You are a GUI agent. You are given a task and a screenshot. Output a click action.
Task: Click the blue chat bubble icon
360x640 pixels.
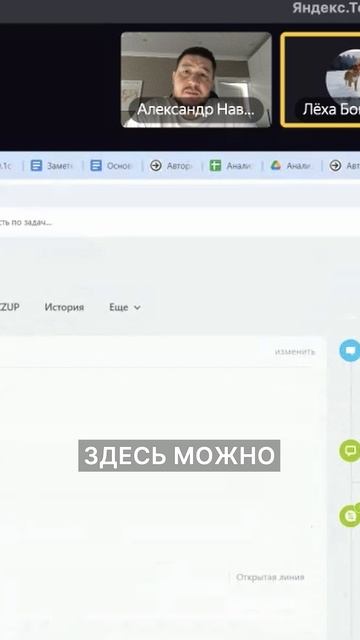click(350, 350)
